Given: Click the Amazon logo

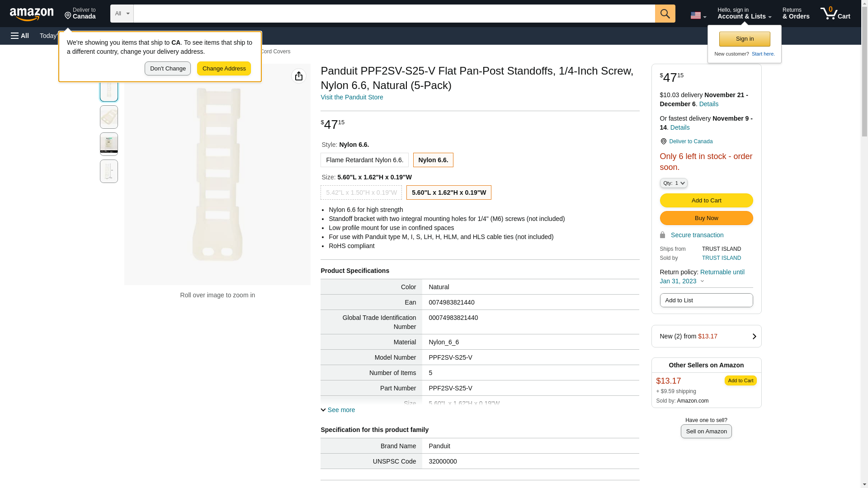Looking at the screenshot, I should (32, 14).
